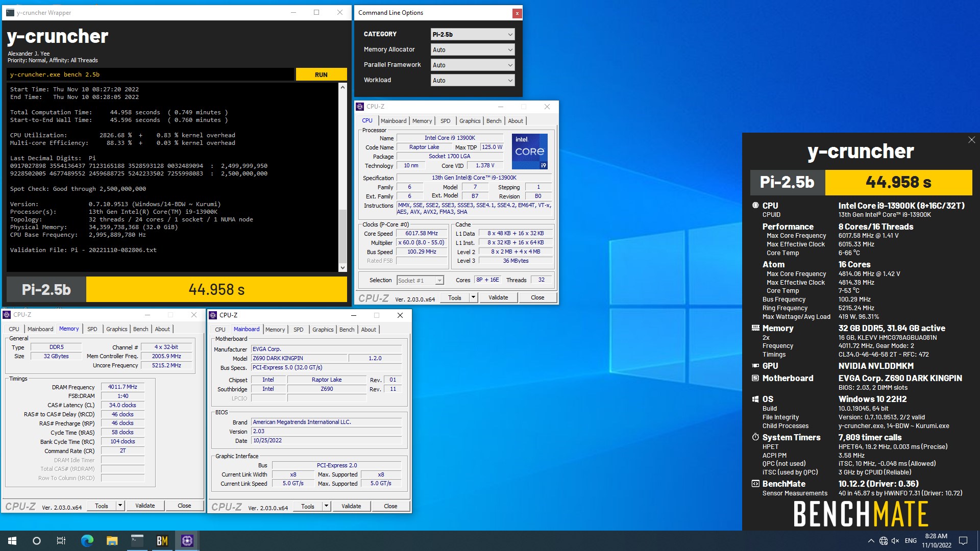The image size is (980, 551).
Task: Open the Parallel Framework dropdown
Action: (473, 65)
